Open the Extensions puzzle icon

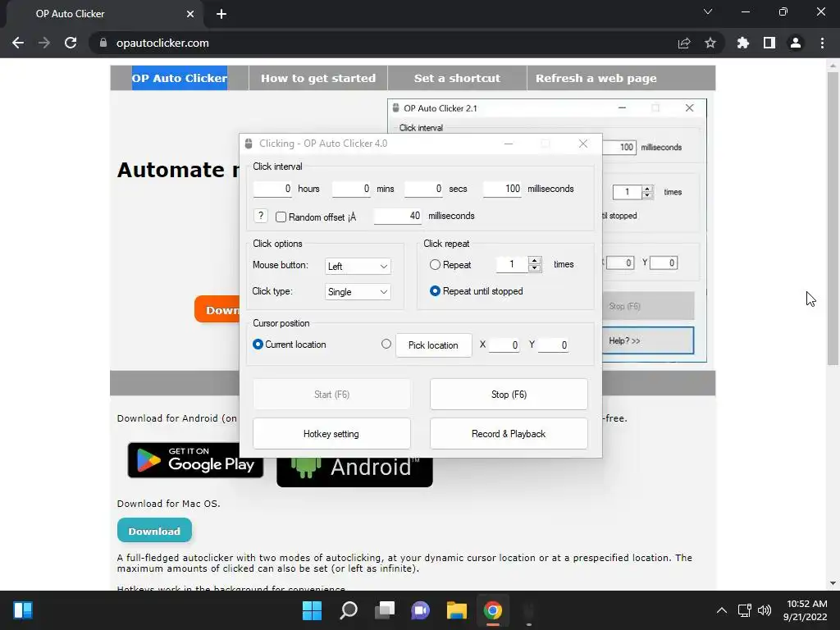743,43
